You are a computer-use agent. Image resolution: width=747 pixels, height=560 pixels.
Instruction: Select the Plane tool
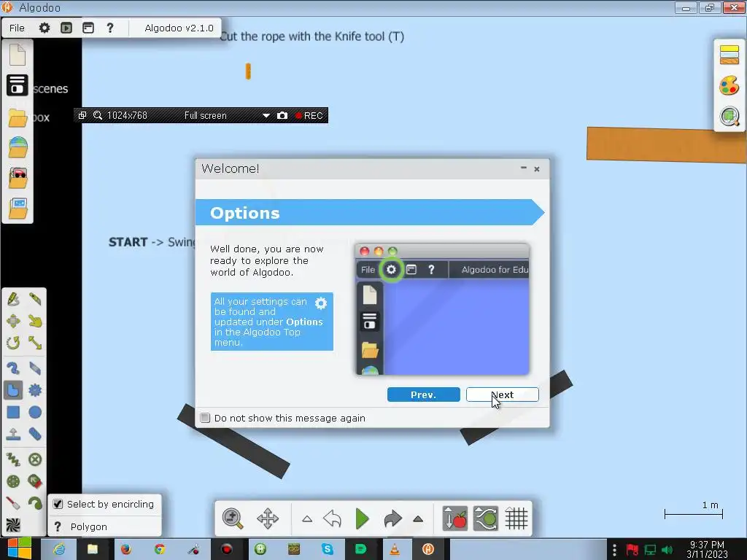tap(13, 434)
